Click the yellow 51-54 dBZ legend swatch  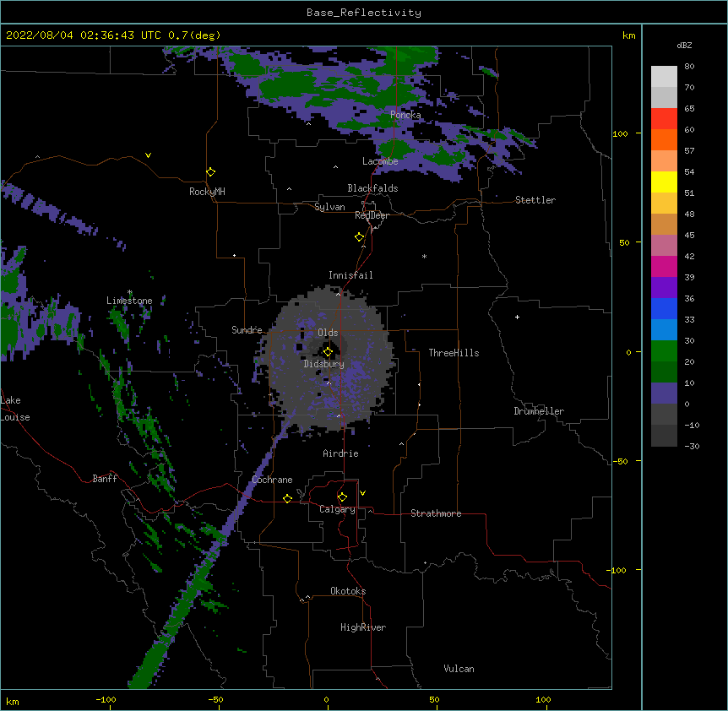click(x=664, y=182)
